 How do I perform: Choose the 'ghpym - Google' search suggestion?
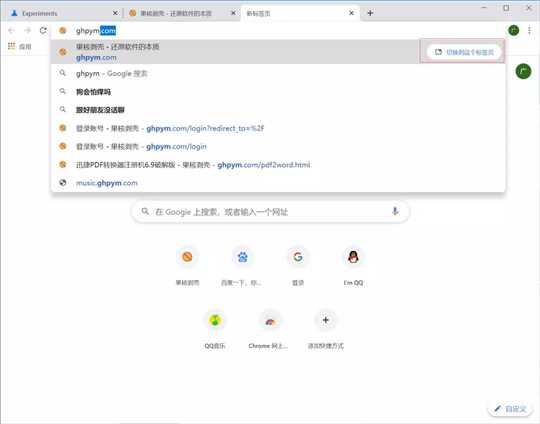coord(278,73)
